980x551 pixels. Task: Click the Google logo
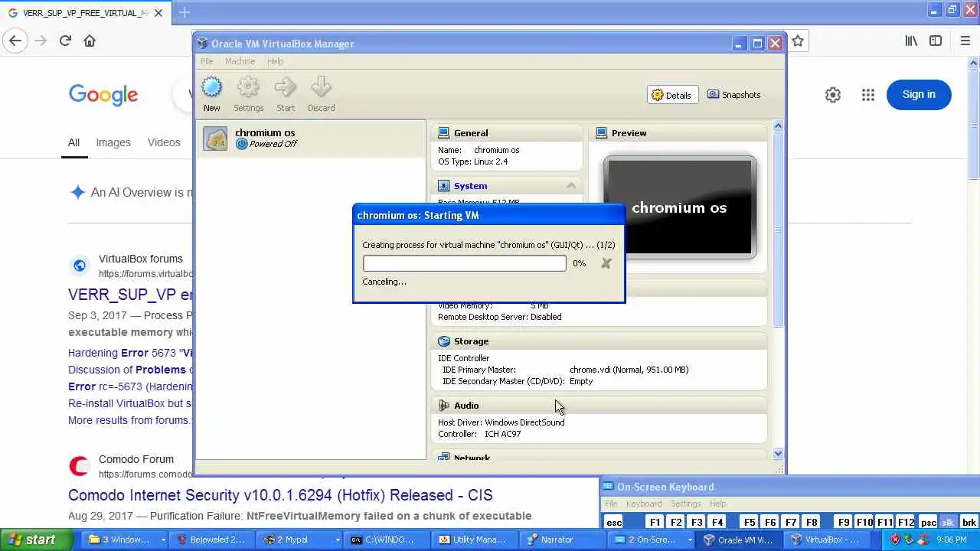[103, 95]
